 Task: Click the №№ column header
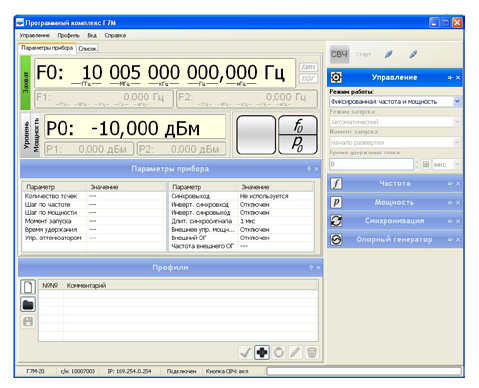tap(51, 286)
